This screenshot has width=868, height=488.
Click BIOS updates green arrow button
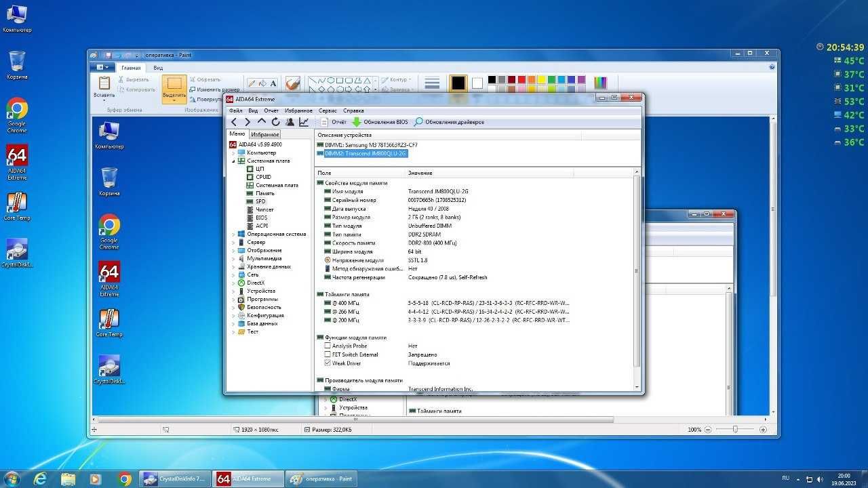[380, 122]
